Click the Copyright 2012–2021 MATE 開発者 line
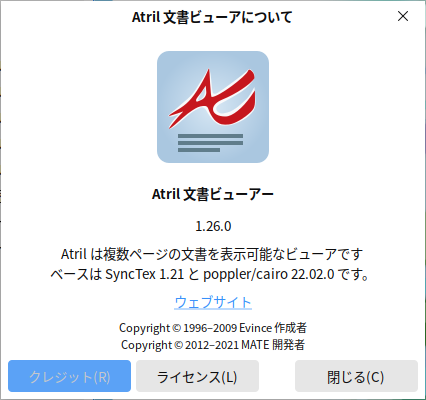 point(213,345)
